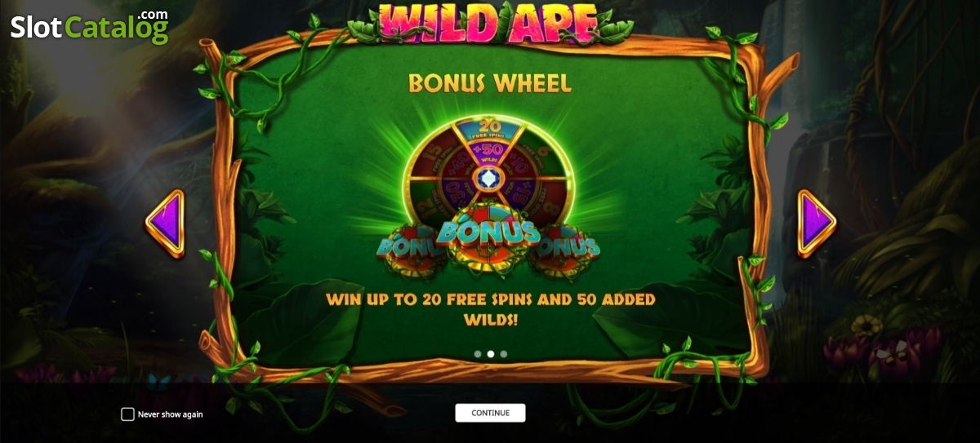Viewport: 980px width, 443px height.
Task: Open the SlotCatalog.com logo link
Action: 90,26
